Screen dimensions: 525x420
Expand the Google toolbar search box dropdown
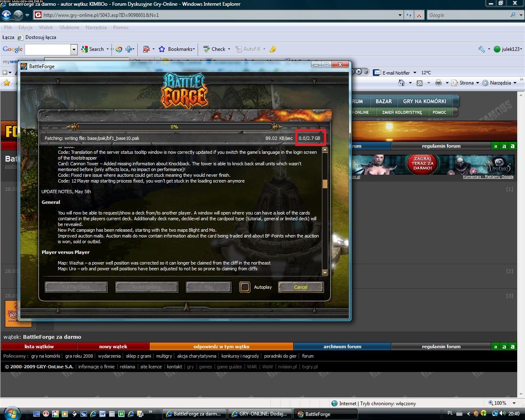pyautogui.click(x=74, y=49)
